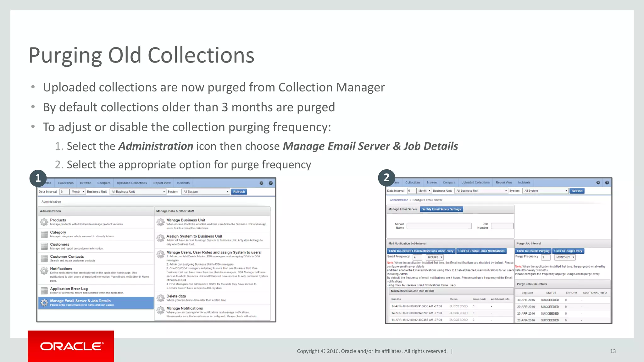Open the MONTHLY purge frequency dropdown
Viewport: 644px width, 362px height.
pyautogui.click(x=565, y=257)
